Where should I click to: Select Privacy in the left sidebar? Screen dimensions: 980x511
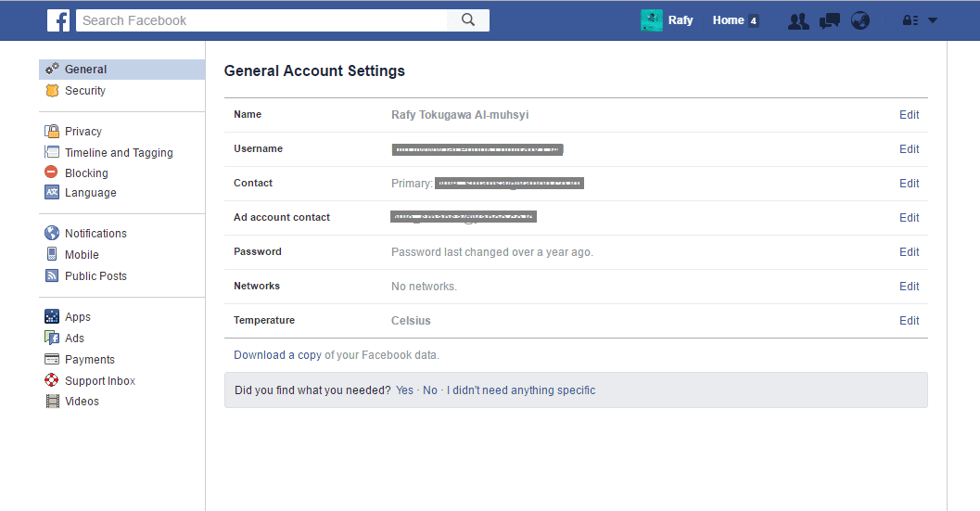[83, 132]
